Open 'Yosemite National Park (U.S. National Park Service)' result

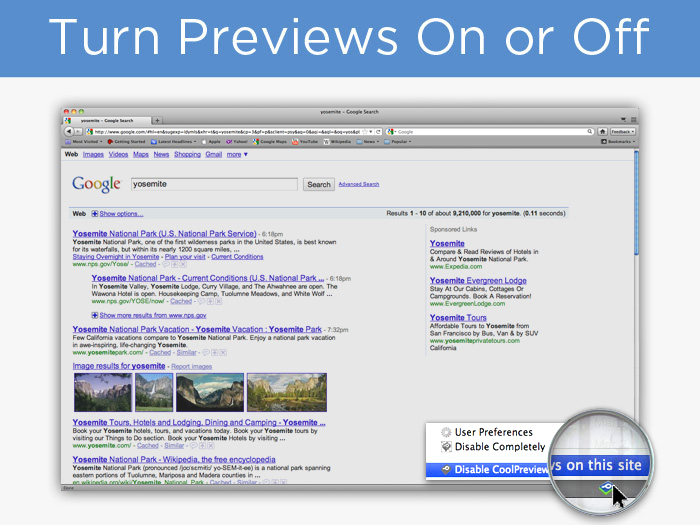[165, 233]
